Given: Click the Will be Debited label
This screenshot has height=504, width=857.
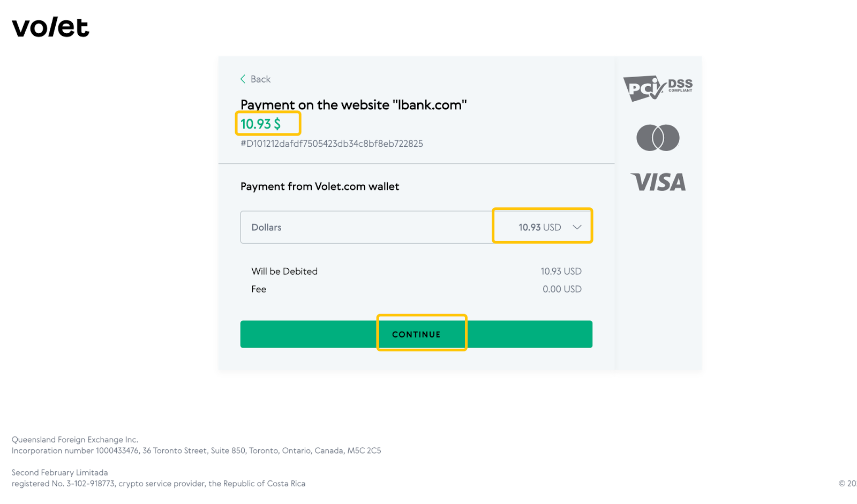Looking at the screenshot, I should click(x=284, y=272).
